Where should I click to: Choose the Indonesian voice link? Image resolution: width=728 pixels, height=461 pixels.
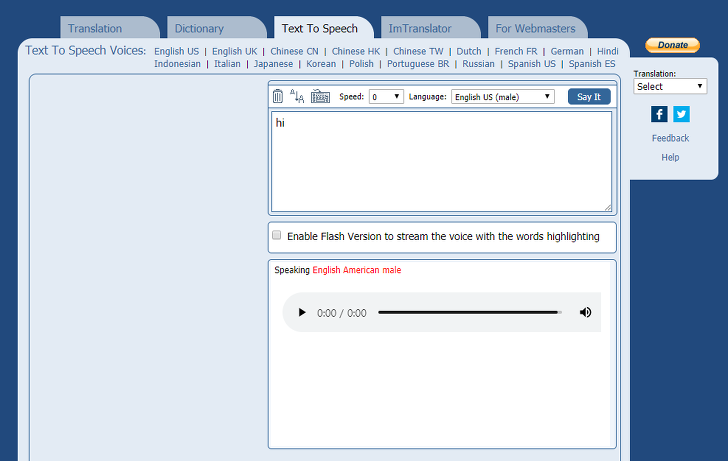pos(177,64)
